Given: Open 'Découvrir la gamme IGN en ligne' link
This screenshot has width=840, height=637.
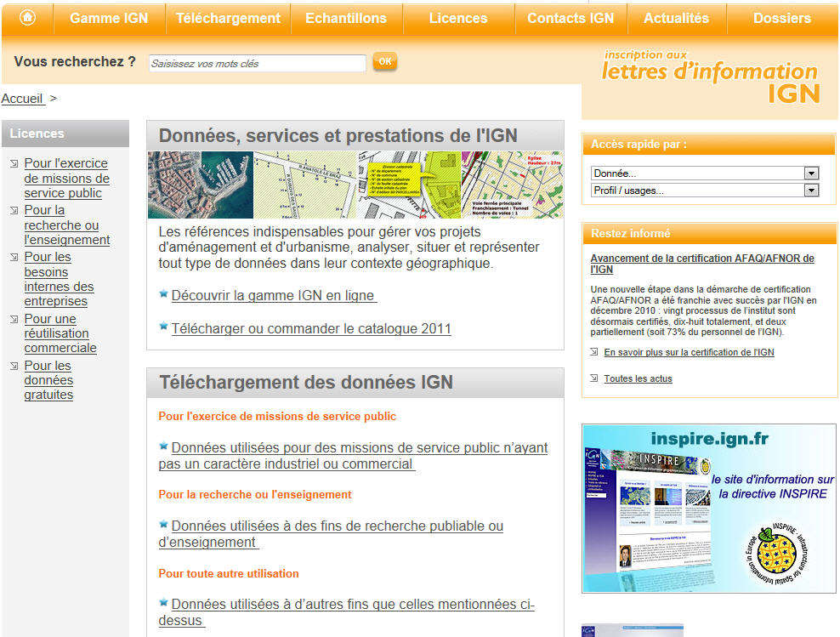Looking at the screenshot, I should (274, 296).
